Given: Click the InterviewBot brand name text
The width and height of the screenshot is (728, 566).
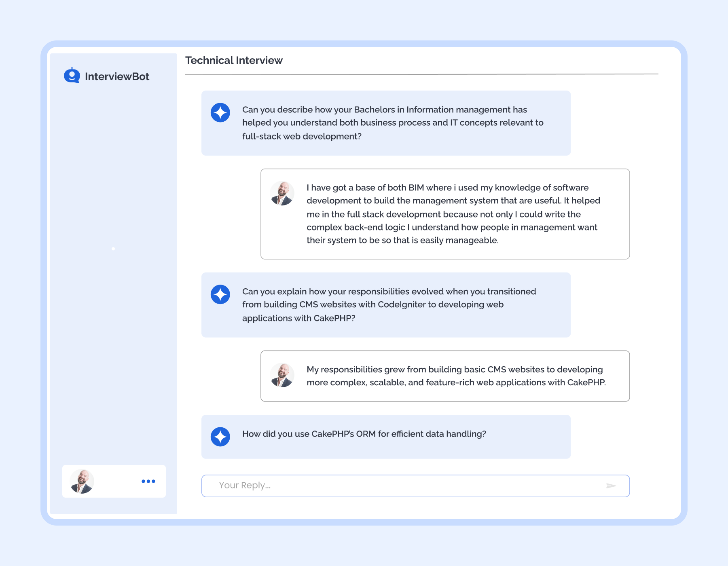Looking at the screenshot, I should click(117, 76).
